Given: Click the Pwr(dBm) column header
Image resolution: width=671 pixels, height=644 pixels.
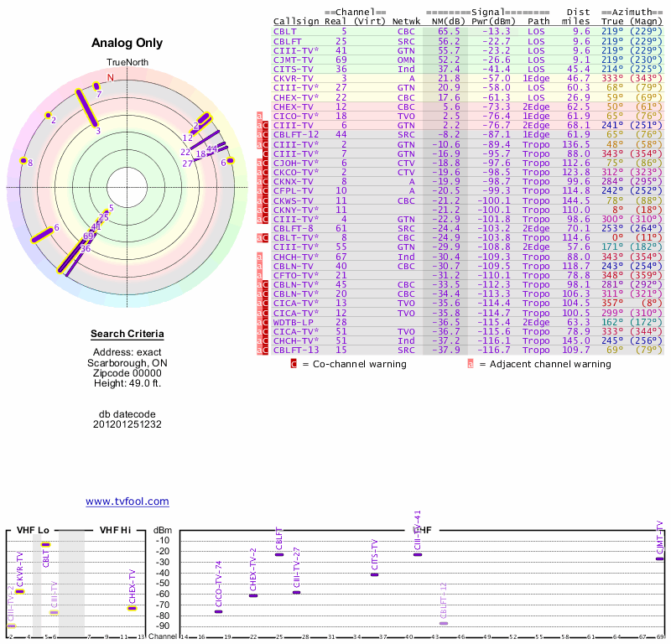Looking at the screenshot, I should (493, 22).
